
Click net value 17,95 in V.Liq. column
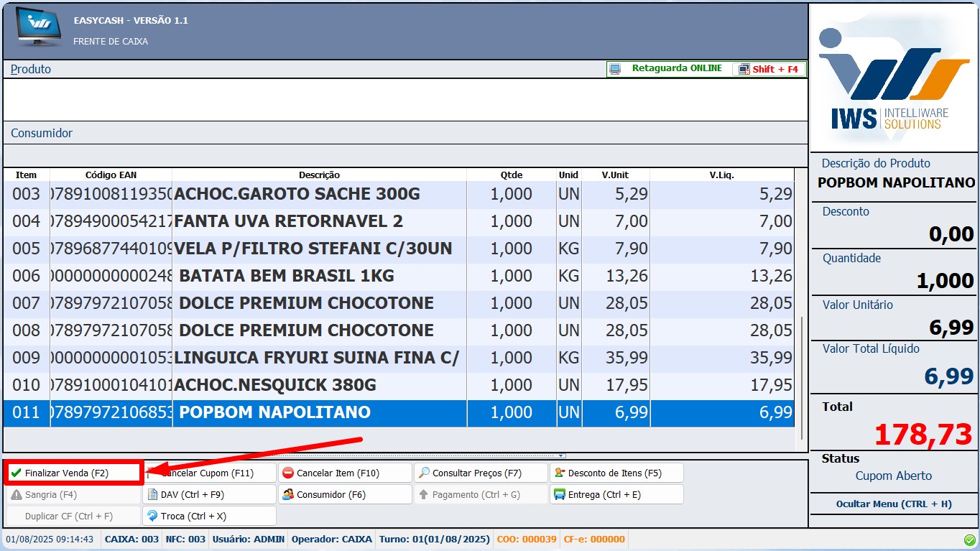771,385
